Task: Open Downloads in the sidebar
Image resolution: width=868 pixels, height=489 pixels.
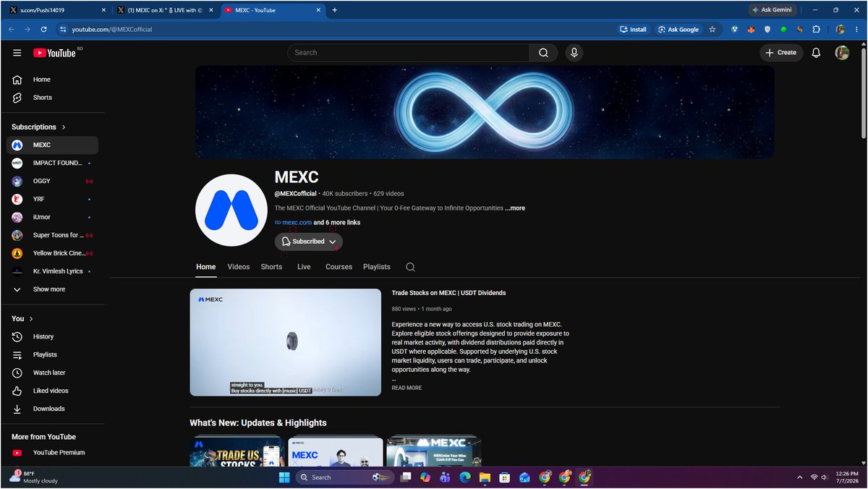Action: (52, 409)
